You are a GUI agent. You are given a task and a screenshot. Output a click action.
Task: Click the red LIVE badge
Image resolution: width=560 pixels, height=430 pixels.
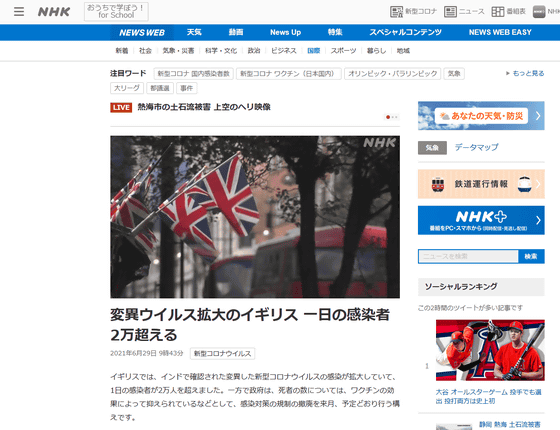[x=121, y=108]
